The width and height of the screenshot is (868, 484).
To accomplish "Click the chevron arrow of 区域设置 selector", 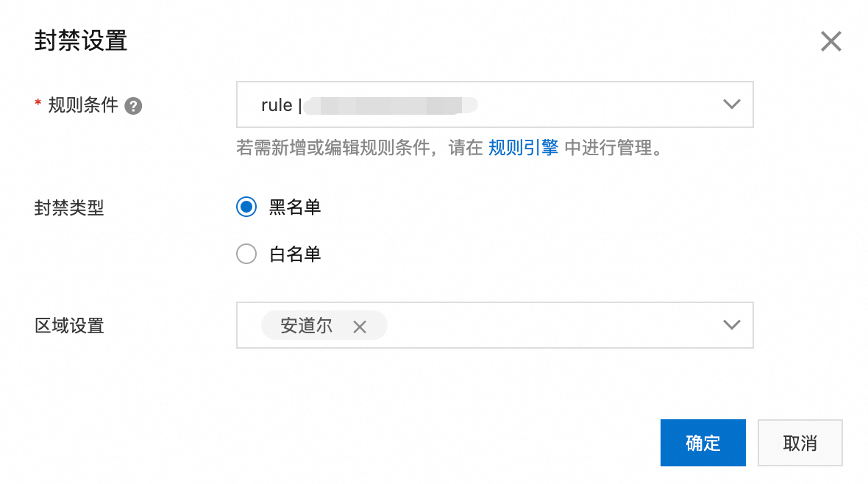I will [731, 324].
